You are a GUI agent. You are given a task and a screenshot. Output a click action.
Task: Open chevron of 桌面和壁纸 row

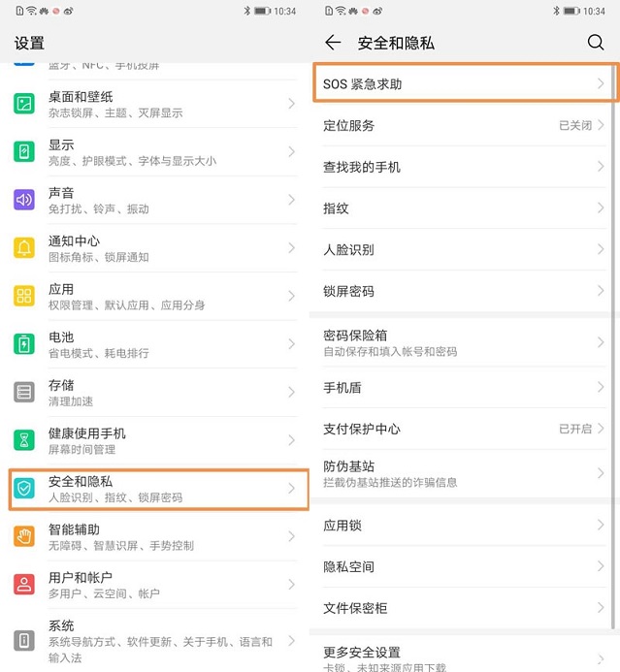click(x=291, y=104)
